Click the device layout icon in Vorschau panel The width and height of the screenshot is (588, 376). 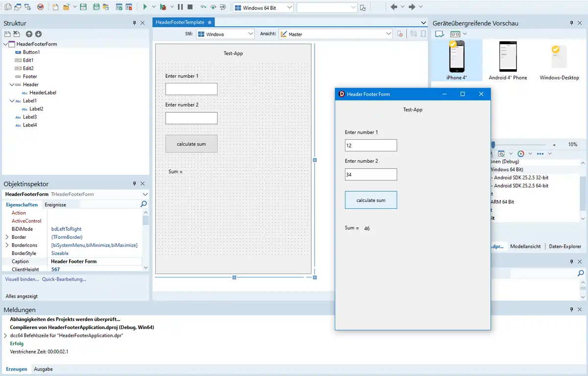click(455, 34)
